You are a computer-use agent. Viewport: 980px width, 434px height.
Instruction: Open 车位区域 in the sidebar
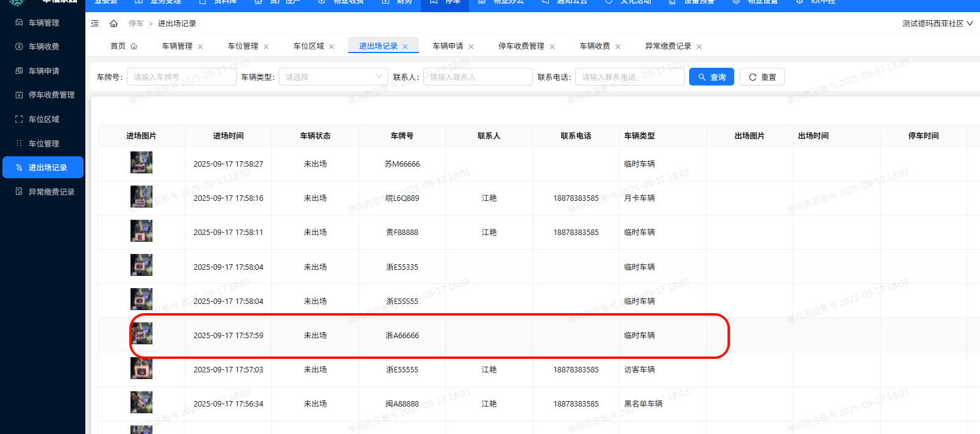(x=43, y=119)
